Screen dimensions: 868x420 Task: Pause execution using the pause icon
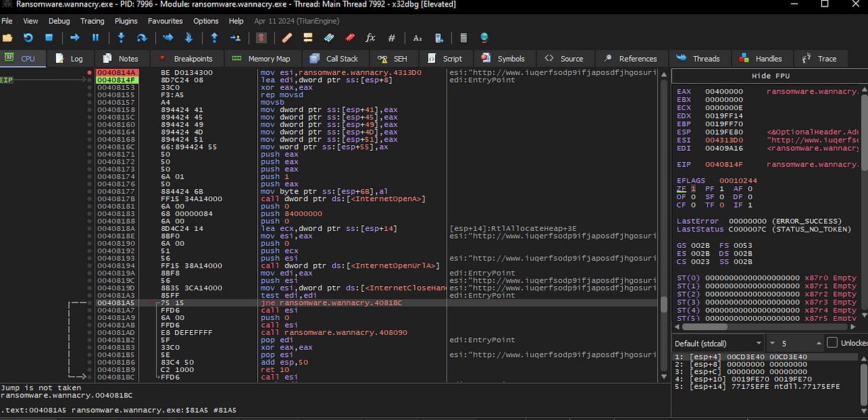(96, 38)
